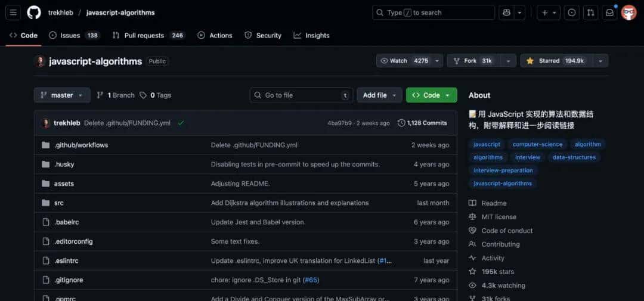Viewport: 644px width, 301px height.
Task: Open the Readme link in About
Action: [x=488, y=203]
